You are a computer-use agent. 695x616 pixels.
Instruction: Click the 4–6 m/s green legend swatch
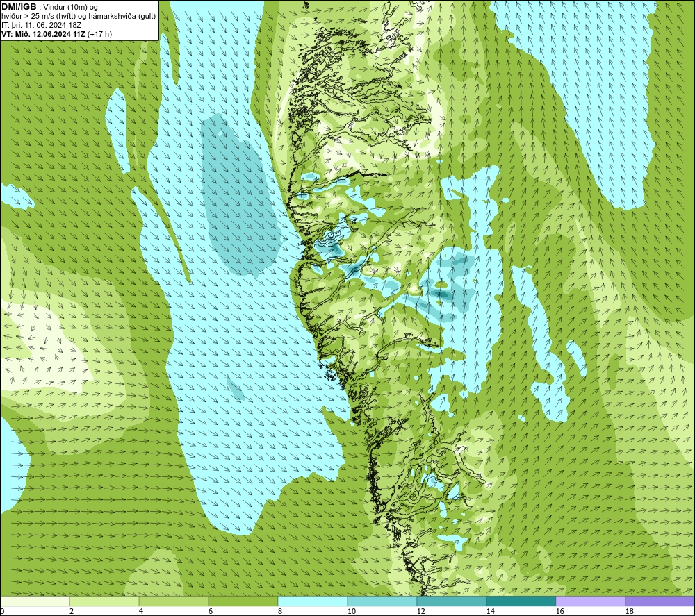(x=174, y=601)
